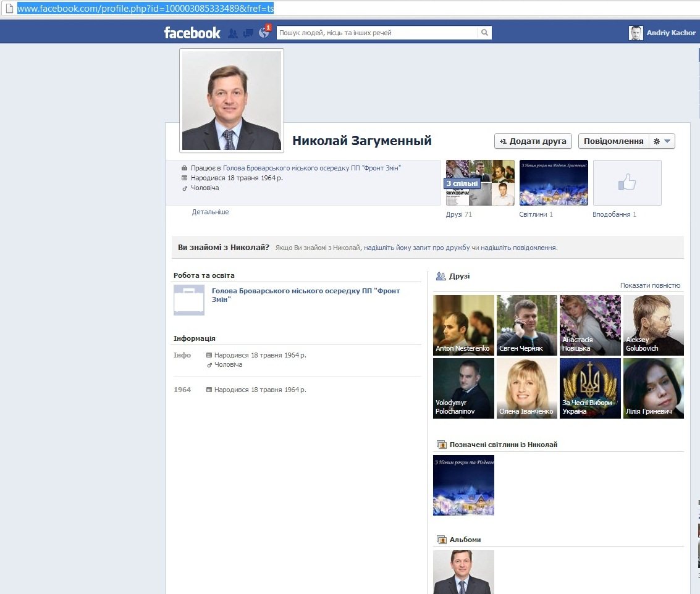Open Лілія Гриневич friend tile
The width and height of the screenshot is (700, 594).
(x=654, y=388)
